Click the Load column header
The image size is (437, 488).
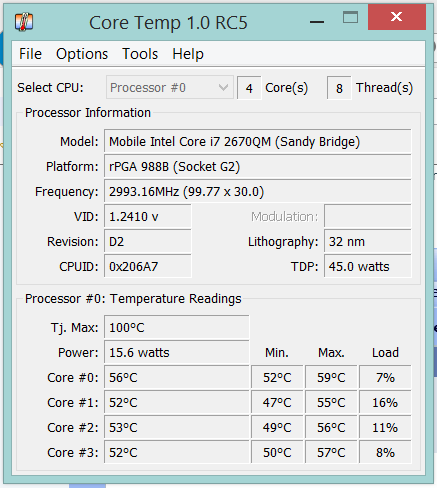(x=385, y=353)
